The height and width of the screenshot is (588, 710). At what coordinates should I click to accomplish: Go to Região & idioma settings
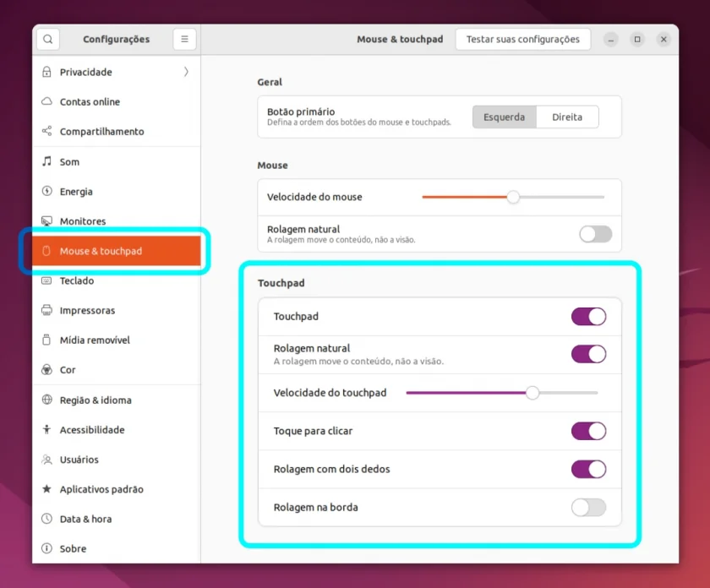tap(117, 400)
